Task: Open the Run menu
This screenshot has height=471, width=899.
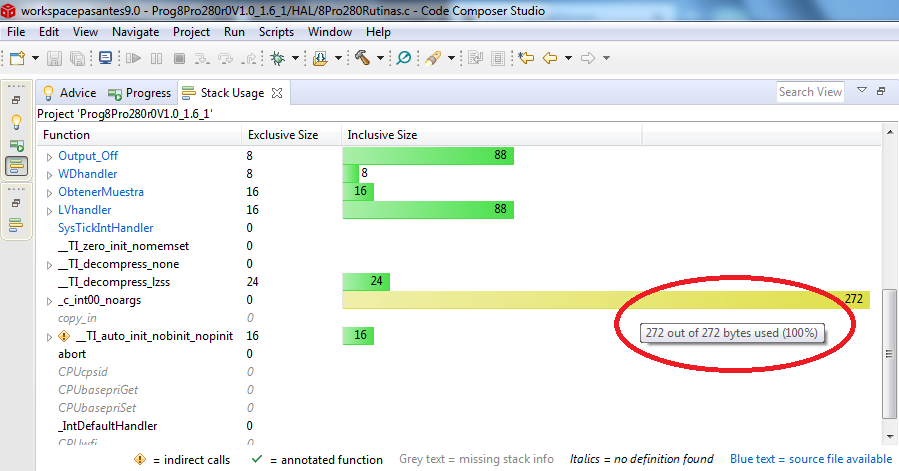Action: pyautogui.click(x=234, y=32)
